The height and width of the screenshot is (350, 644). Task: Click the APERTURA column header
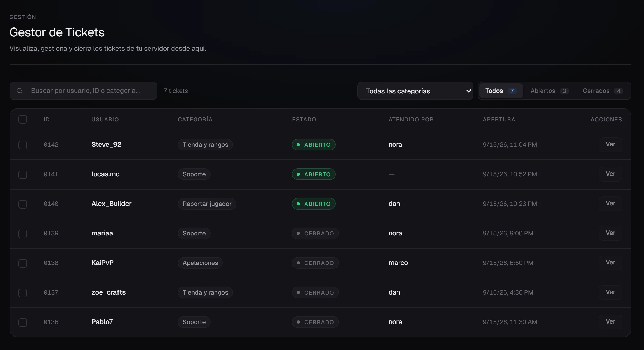(x=499, y=120)
